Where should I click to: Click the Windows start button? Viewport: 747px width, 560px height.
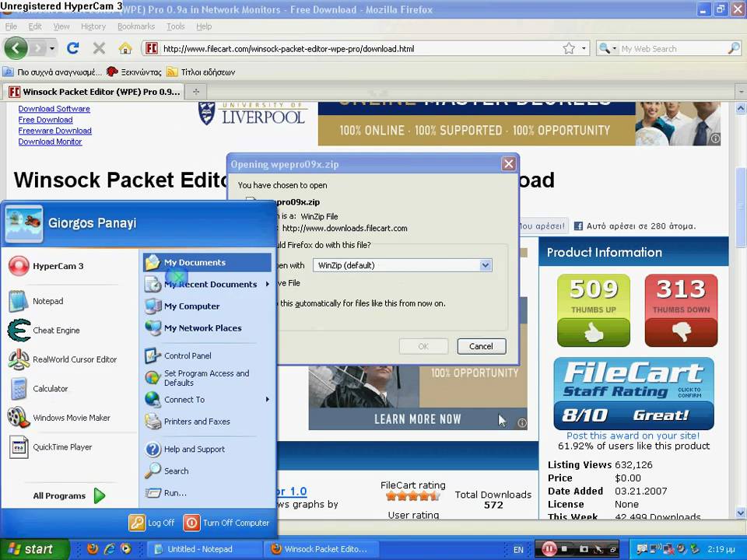pyautogui.click(x=35, y=549)
